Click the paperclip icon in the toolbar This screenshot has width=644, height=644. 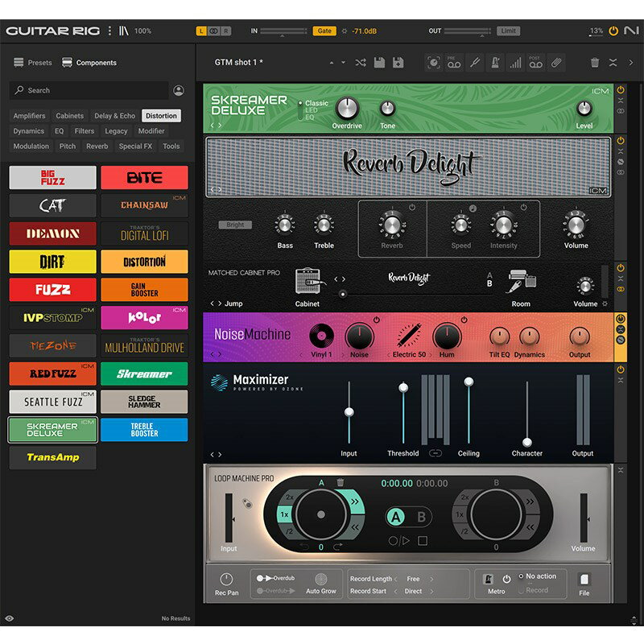pos(555,63)
